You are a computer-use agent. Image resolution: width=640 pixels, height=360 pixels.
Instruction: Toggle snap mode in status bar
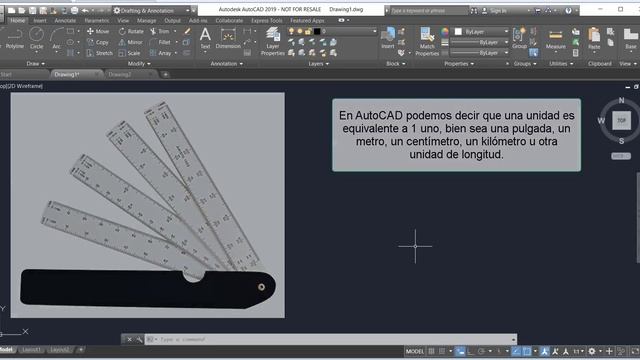click(442, 351)
